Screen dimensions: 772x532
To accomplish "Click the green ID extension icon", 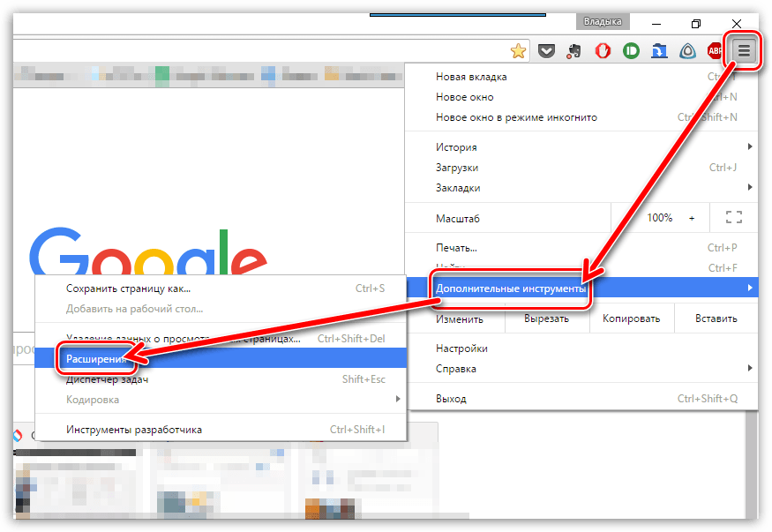I will [x=631, y=50].
